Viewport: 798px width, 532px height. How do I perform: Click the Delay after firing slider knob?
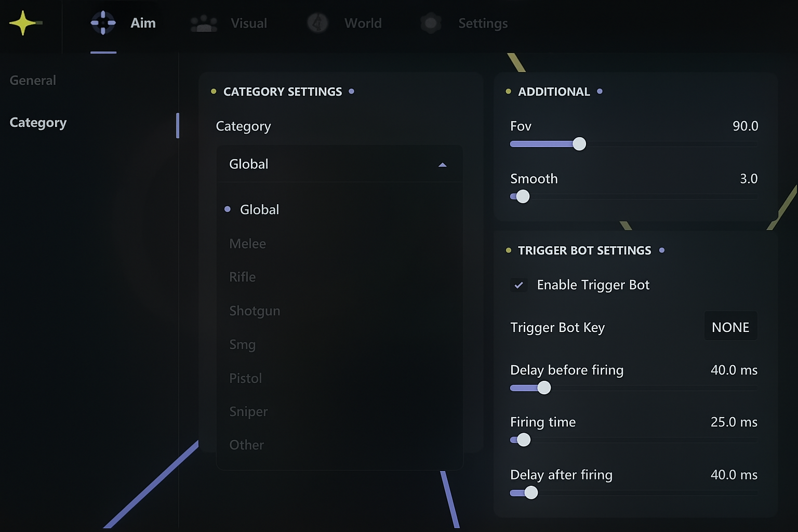[x=531, y=493]
